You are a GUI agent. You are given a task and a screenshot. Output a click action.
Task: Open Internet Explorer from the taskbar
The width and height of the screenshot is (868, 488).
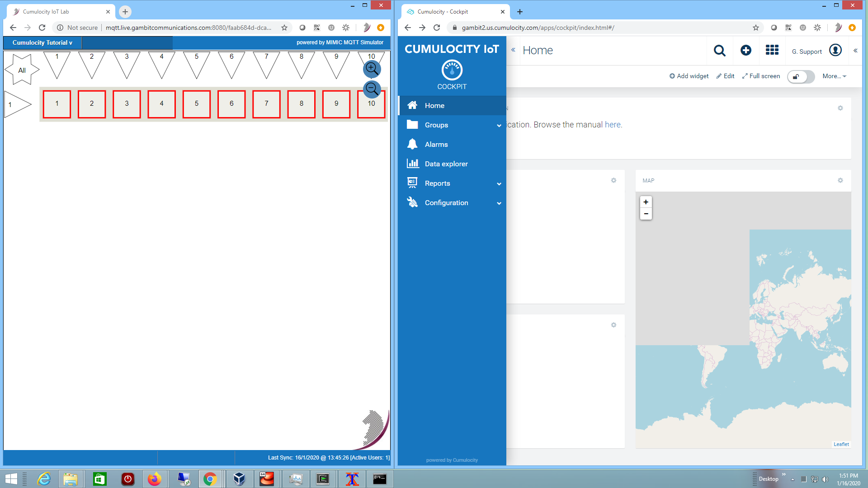tap(44, 479)
